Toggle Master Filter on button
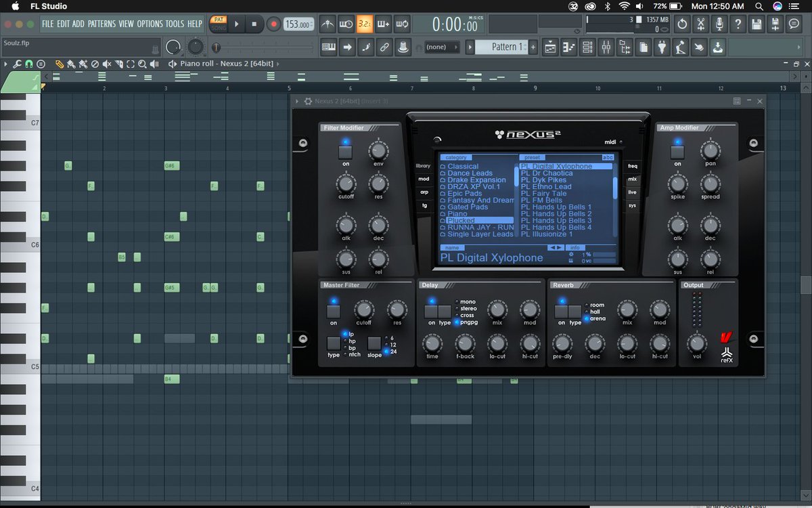 [334, 312]
